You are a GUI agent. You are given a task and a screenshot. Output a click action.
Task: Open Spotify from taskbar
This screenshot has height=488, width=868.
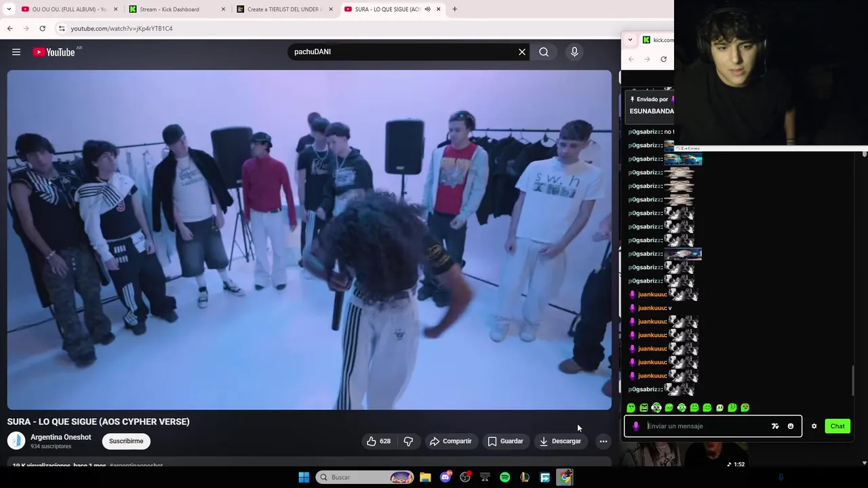(x=505, y=477)
